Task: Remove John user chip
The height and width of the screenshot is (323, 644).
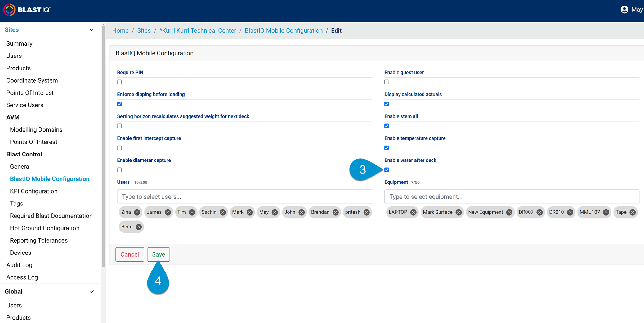Action: 301,212
